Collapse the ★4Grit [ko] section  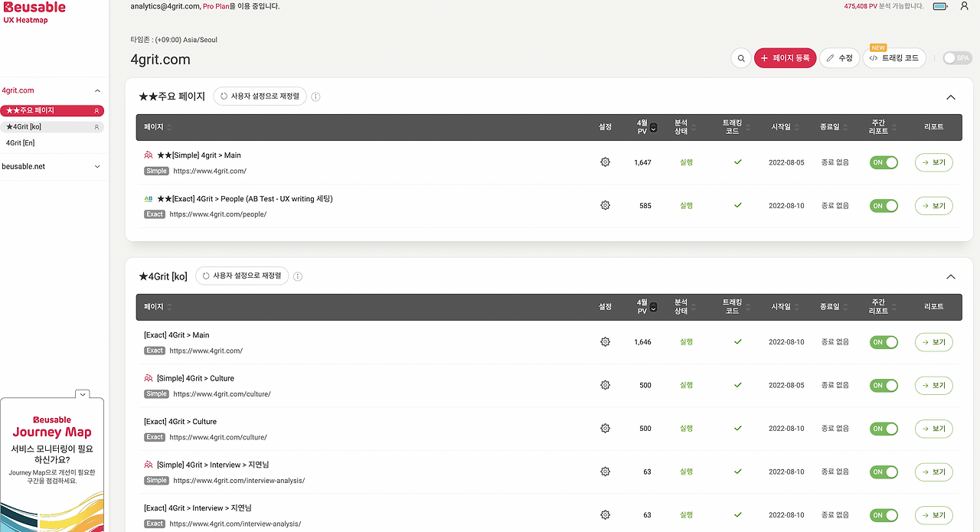pyautogui.click(x=951, y=276)
